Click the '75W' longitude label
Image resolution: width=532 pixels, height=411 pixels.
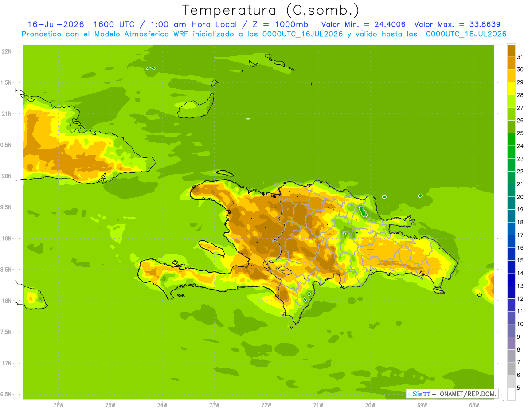pos(110,405)
